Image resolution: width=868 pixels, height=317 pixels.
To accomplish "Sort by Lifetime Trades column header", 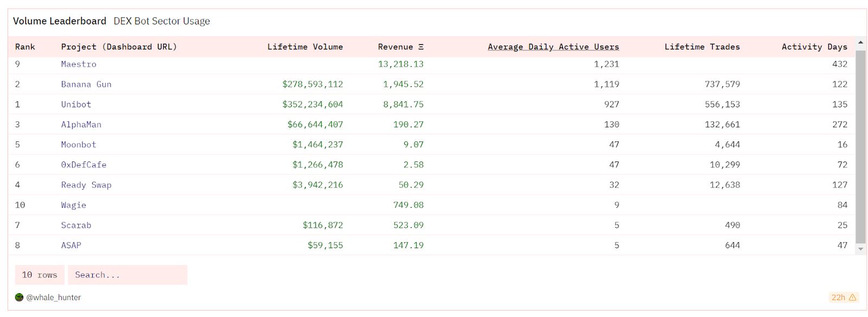I will coord(702,47).
